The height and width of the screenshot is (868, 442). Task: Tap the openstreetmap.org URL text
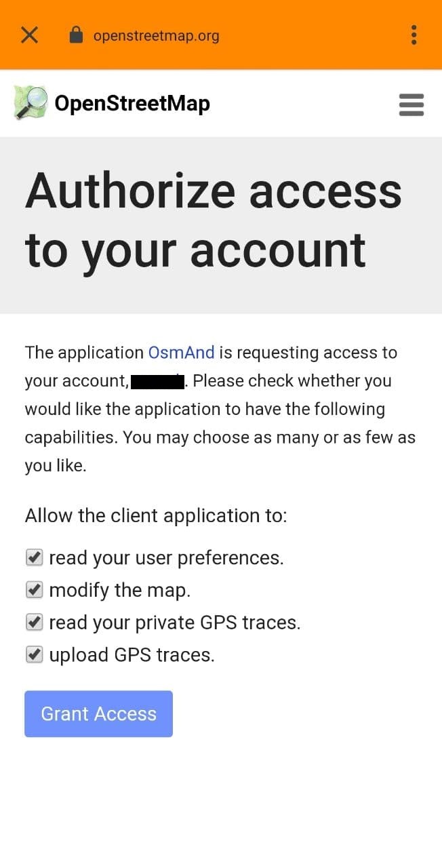156,36
